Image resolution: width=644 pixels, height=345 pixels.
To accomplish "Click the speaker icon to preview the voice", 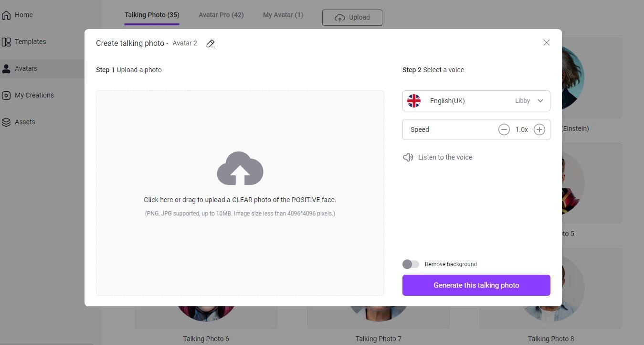I will click(408, 157).
